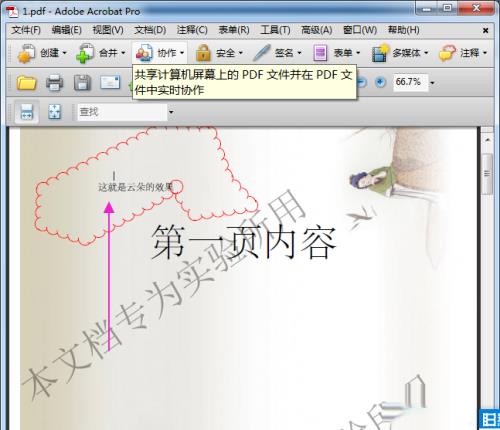
Task: Open the Edit (编辑) menu
Action: (67, 30)
